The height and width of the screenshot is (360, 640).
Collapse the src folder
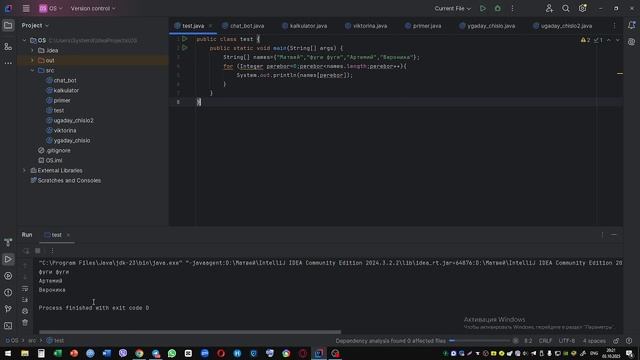[33, 70]
